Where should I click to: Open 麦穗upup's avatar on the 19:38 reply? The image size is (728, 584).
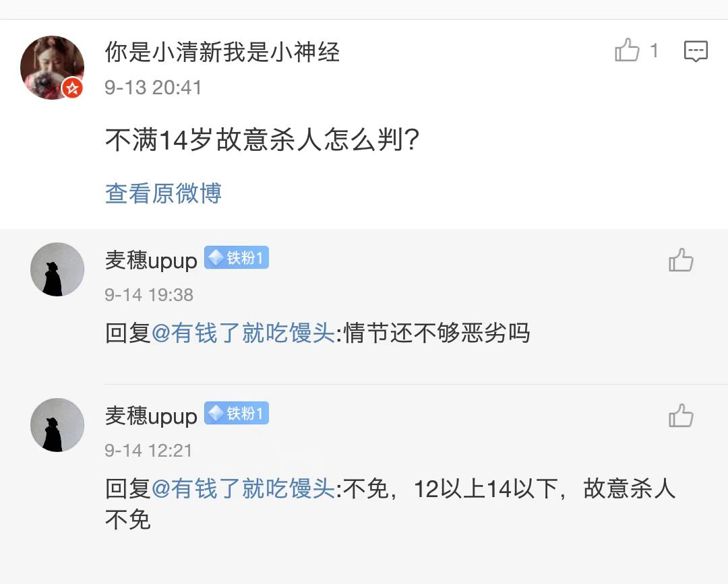tap(57, 269)
